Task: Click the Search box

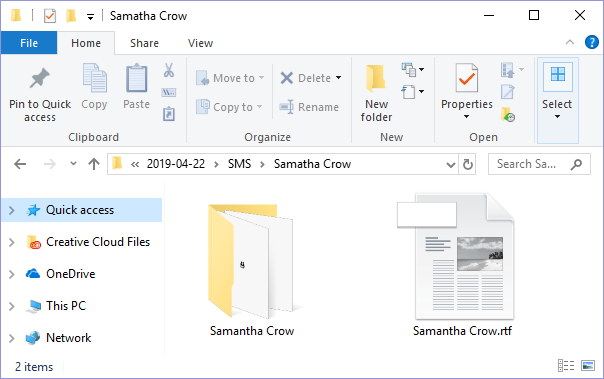Action: [539, 164]
